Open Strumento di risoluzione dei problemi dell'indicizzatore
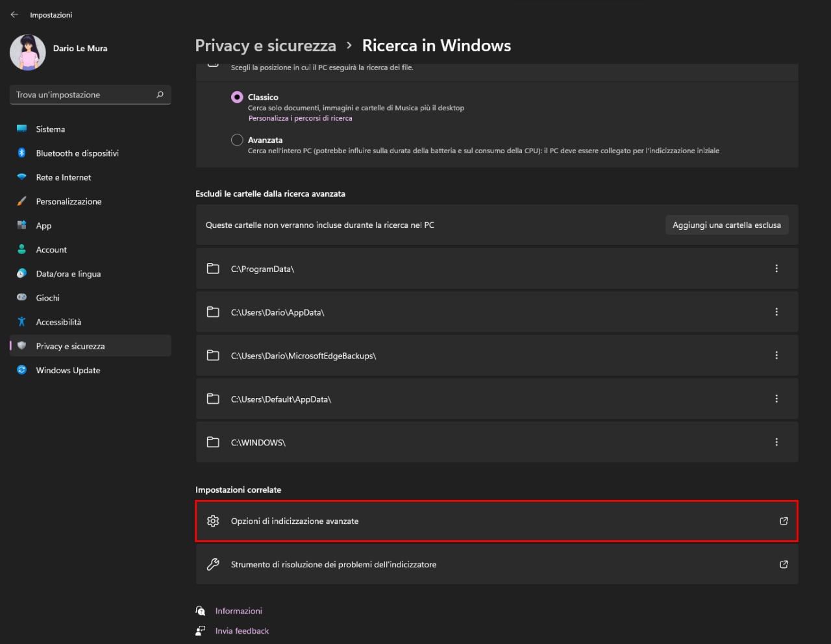The image size is (831, 644). point(497,564)
